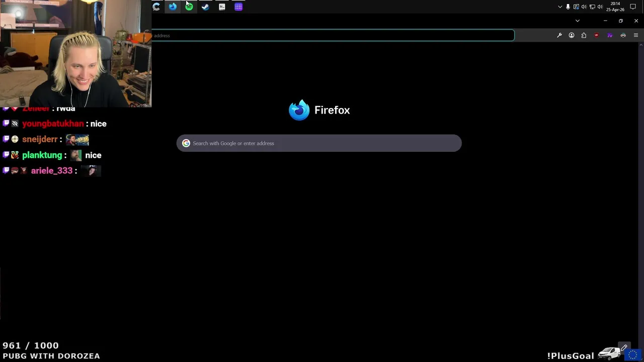Click the !PlusGoal overlay text
Screen dimensions: 644x362
[571, 355]
